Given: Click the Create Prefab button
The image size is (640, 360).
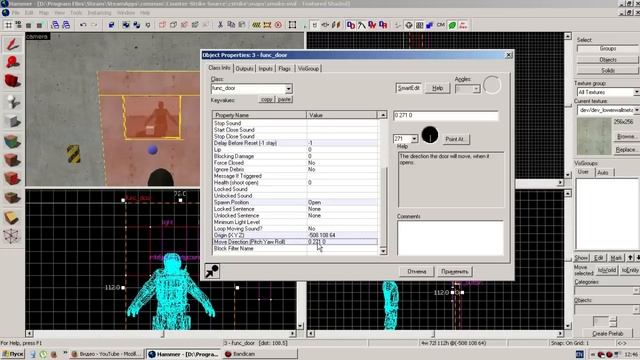Looking at the screenshot, I should (x=607, y=333).
